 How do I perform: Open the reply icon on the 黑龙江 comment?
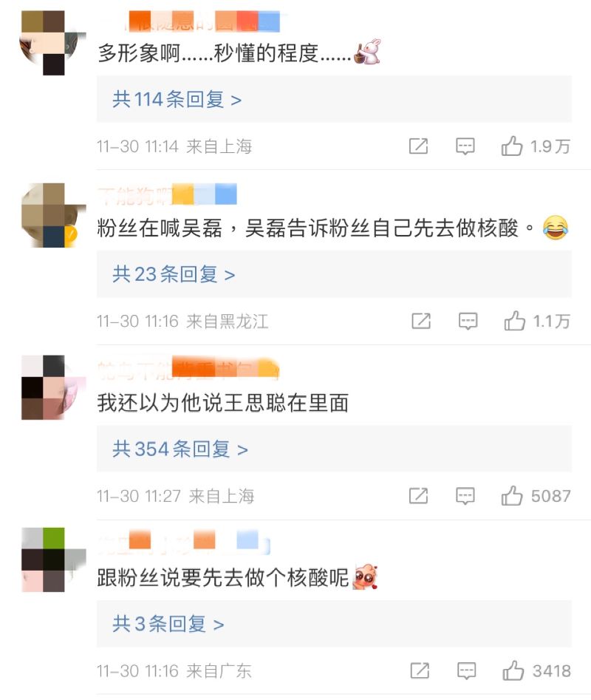(468, 321)
